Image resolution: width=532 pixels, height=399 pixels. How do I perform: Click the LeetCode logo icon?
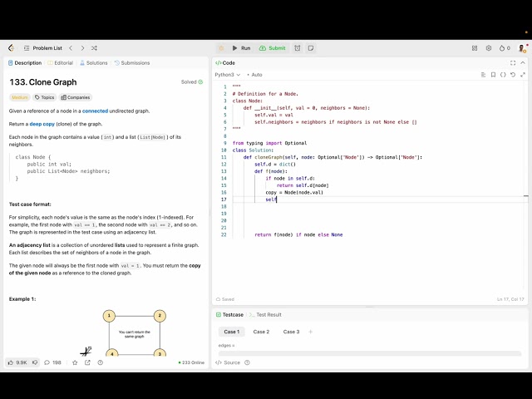[x=11, y=48]
